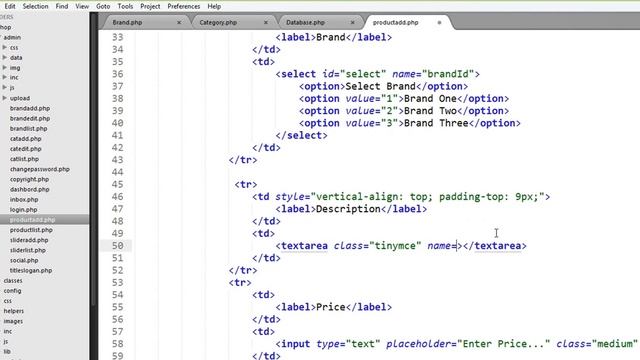640x360 pixels.
Task: Expand the helpers folder
Action: 13,311
